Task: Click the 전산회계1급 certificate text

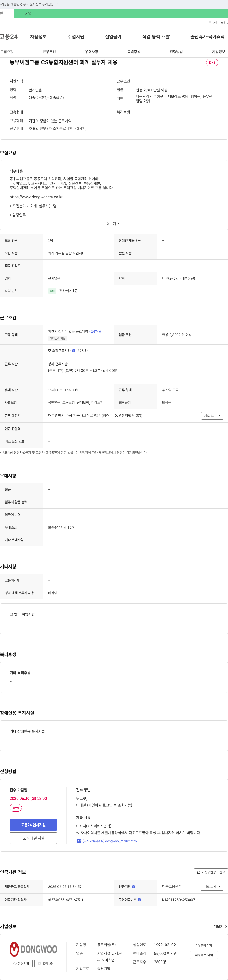Action: [x=69, y=291]
